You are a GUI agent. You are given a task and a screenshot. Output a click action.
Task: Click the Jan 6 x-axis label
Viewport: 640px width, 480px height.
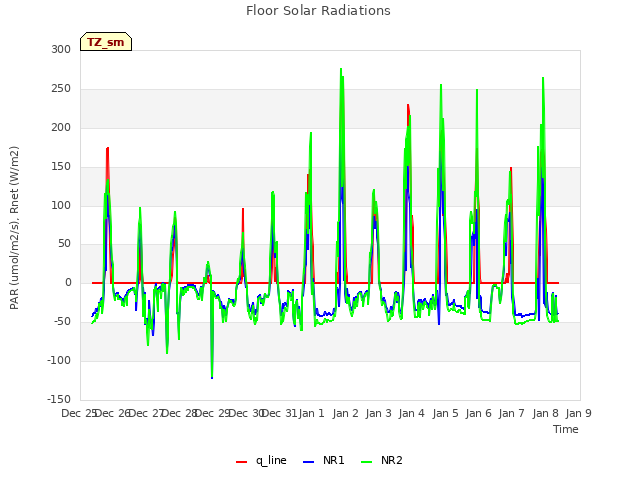pos(478,413)
